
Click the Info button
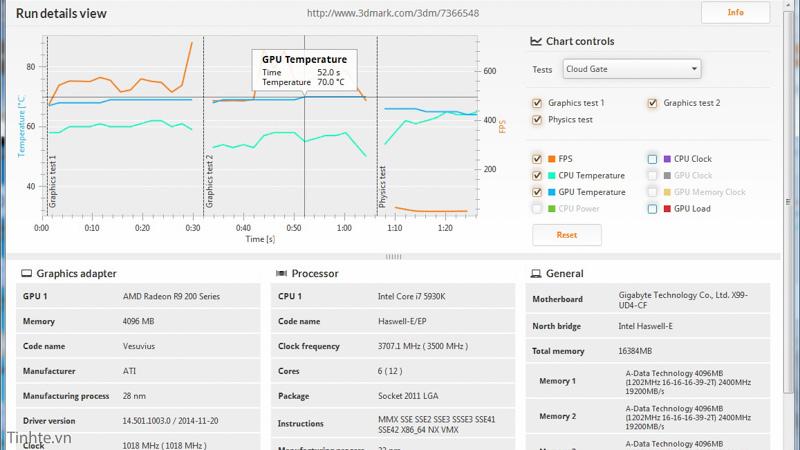pos(735,13)
